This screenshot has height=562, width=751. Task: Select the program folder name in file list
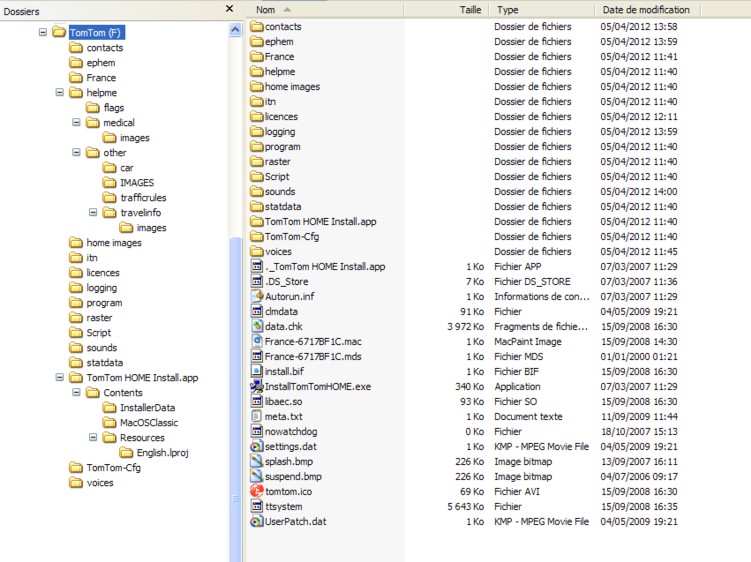click(283, 147)
